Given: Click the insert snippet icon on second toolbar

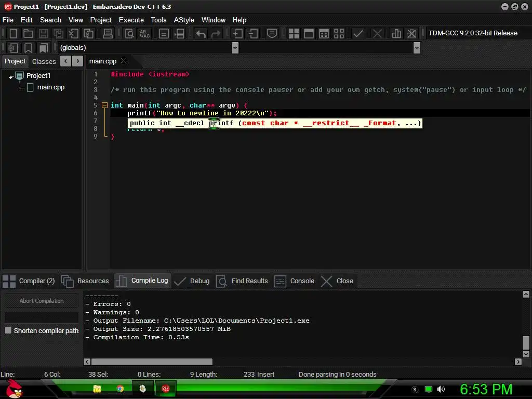Looking at the screenshot, I should pos(13,48).
